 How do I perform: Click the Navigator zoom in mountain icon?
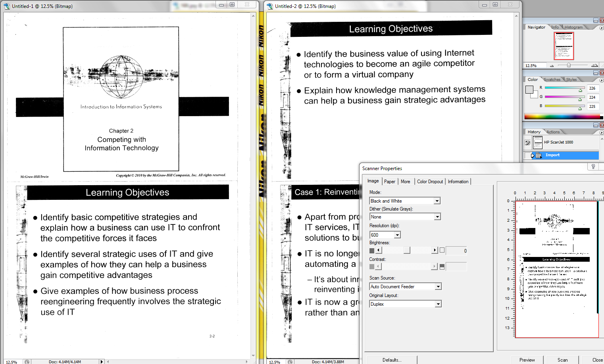tap(594, 65)
